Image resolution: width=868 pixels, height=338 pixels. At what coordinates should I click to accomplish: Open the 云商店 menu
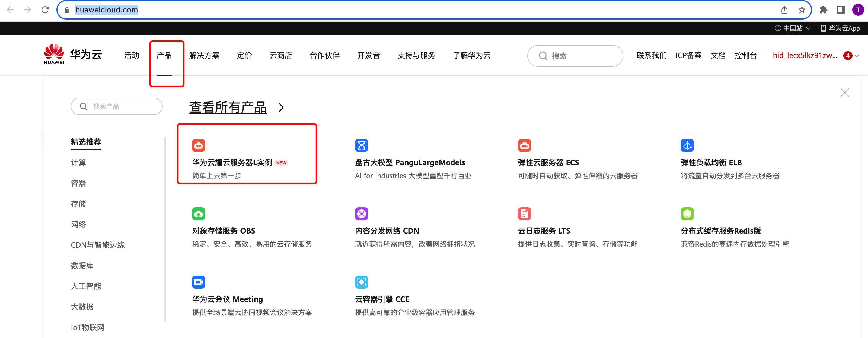pos(281,56)
